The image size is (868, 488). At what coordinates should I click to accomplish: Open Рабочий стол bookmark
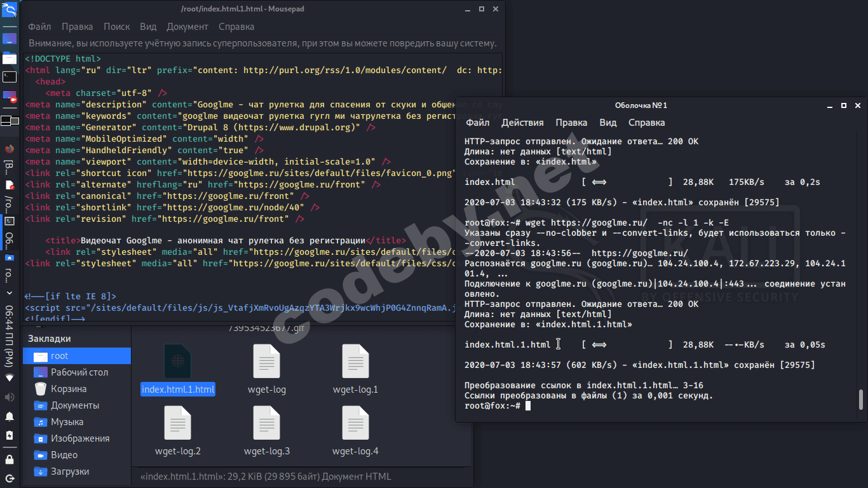pyautogui.click(x=77, y=372)
